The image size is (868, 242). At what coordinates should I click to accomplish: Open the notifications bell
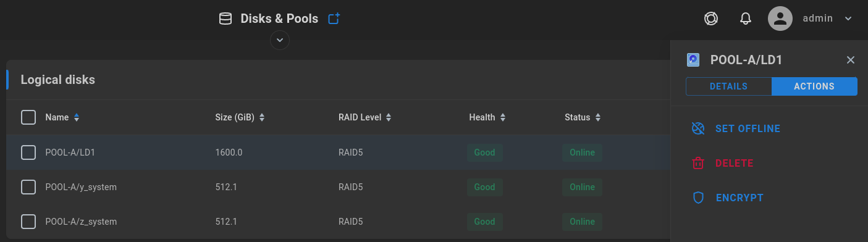746,19
